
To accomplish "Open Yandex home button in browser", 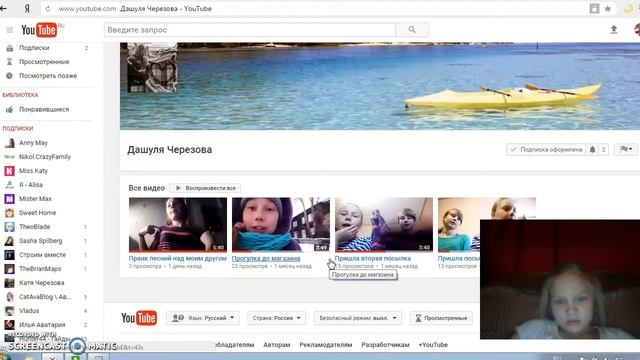I will click(x=27, y=8).
